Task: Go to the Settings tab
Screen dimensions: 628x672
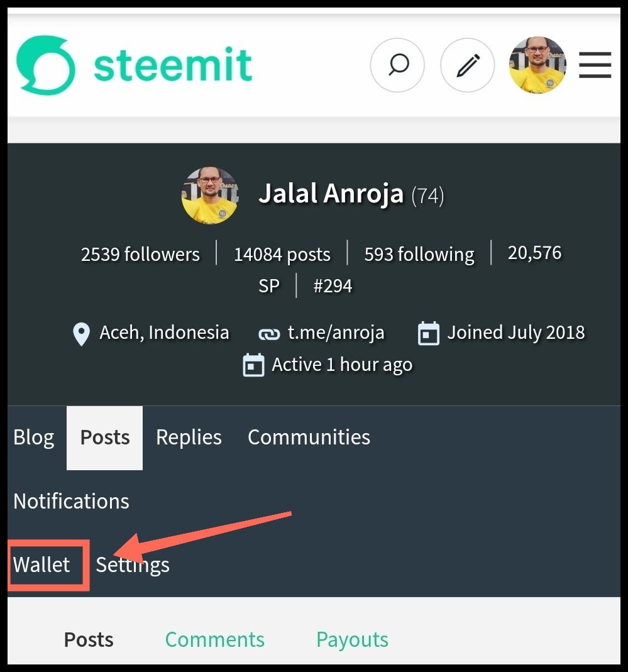Action: point(133,565)
